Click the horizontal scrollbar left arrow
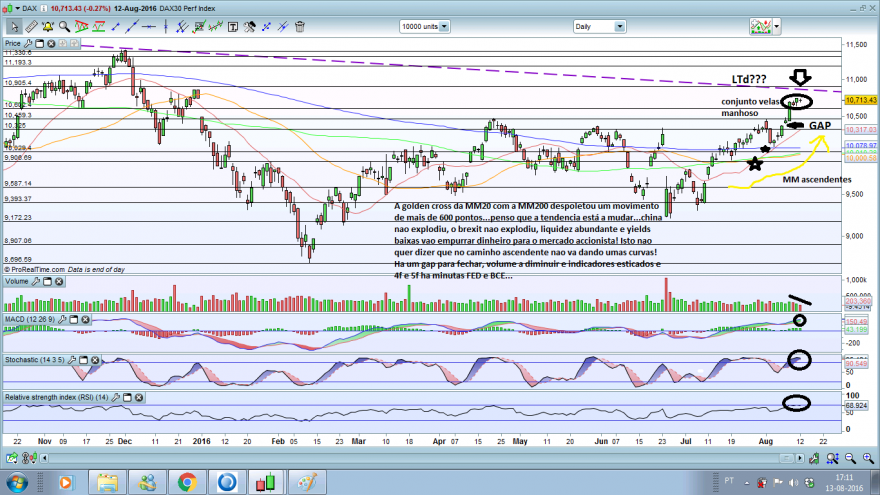The image size is (880, 495). tap(44, 459)
